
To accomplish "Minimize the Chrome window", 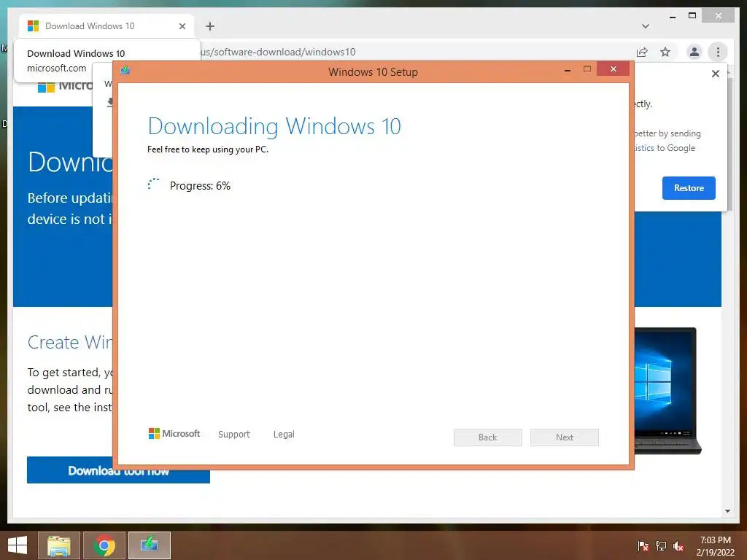I will coord(673,16).
